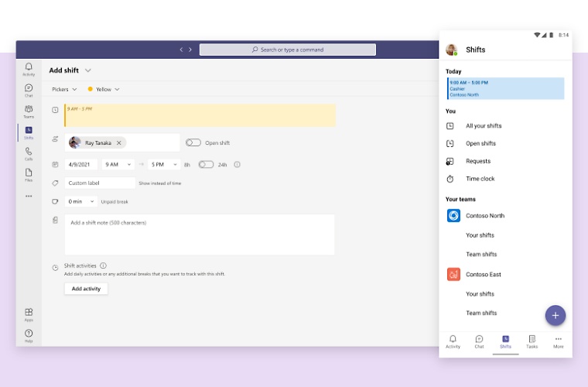Enable the Open shift toggle

click(x=193, y=143)
